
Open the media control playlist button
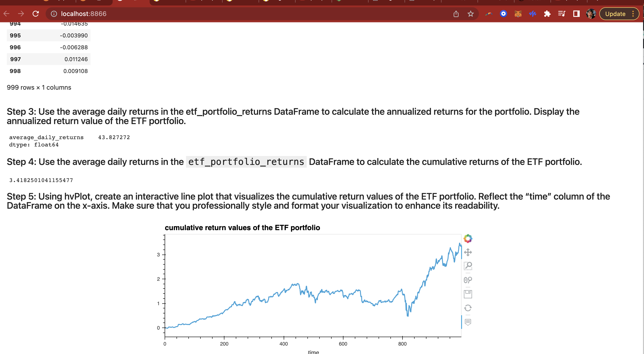click(x=562, y=14)
